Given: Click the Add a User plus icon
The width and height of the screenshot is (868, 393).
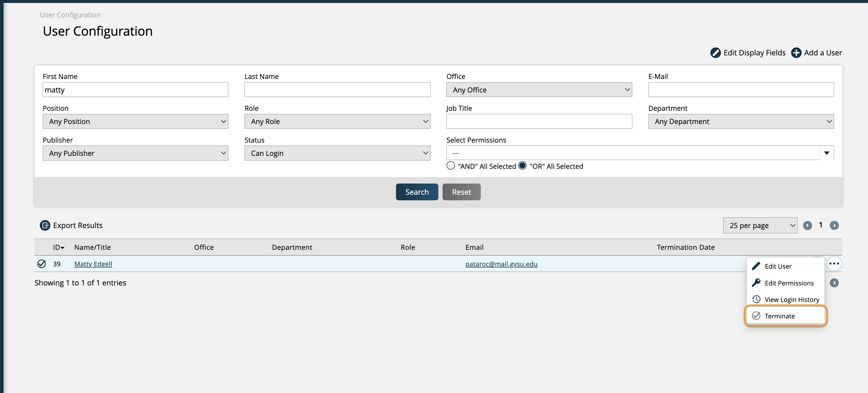Looking at the screenshot, I should click(x=796, y=53).
